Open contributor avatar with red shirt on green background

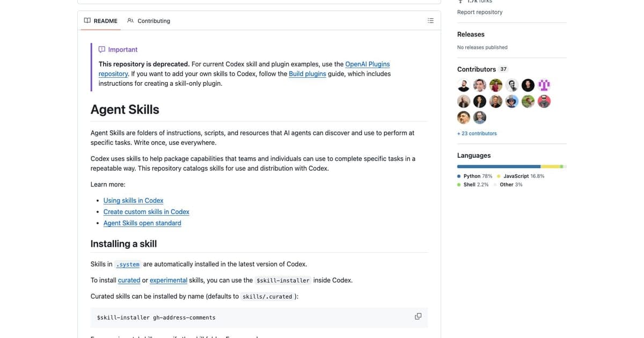point(496,85)
